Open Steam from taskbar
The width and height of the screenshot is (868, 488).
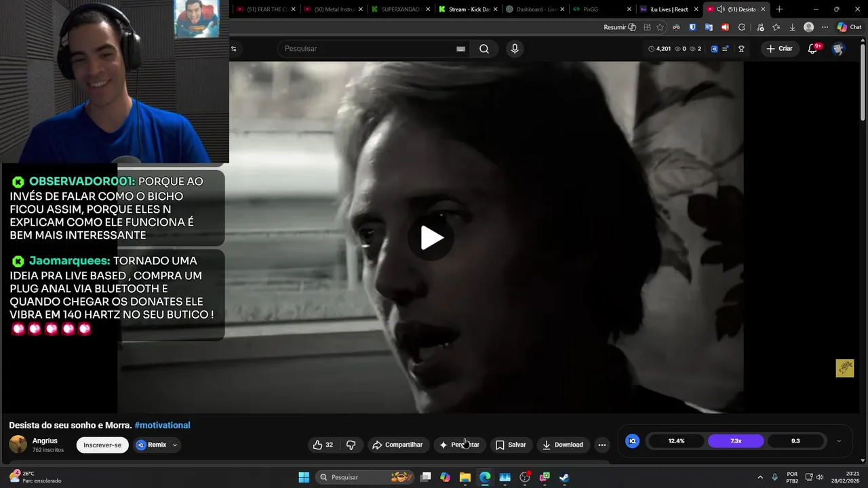(x=564, y=477)
